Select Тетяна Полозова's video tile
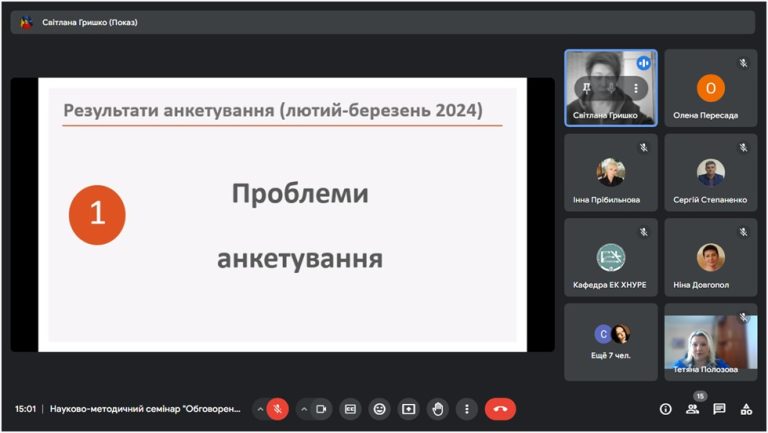This screenshot has width=768, height=433. click(x=711, y=342)
